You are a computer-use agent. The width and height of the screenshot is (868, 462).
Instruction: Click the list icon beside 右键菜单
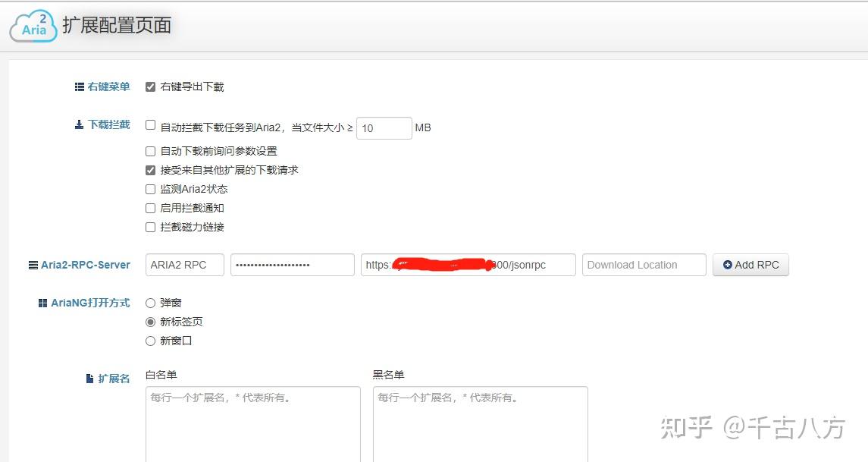(x=80, y=86)
